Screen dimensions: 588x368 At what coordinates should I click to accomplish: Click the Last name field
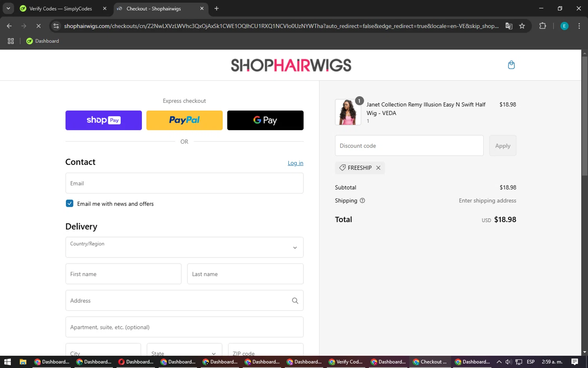point(245,274)
